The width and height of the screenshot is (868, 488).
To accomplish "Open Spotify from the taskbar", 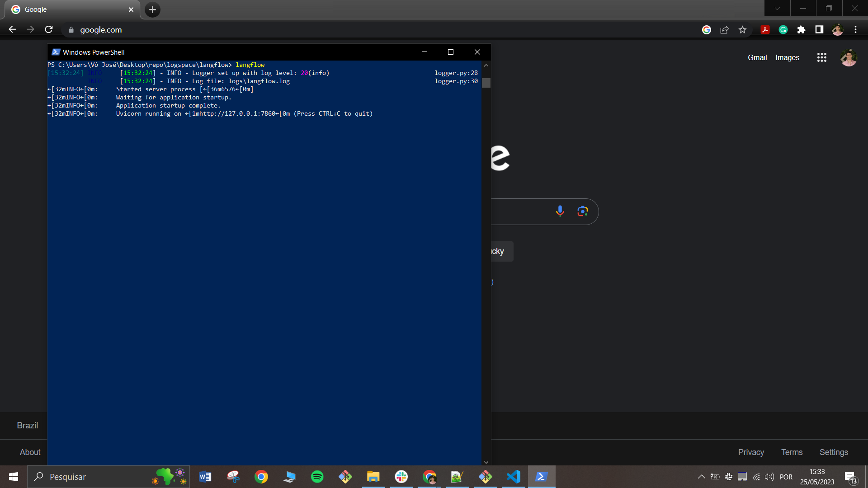I will point(317,477).
